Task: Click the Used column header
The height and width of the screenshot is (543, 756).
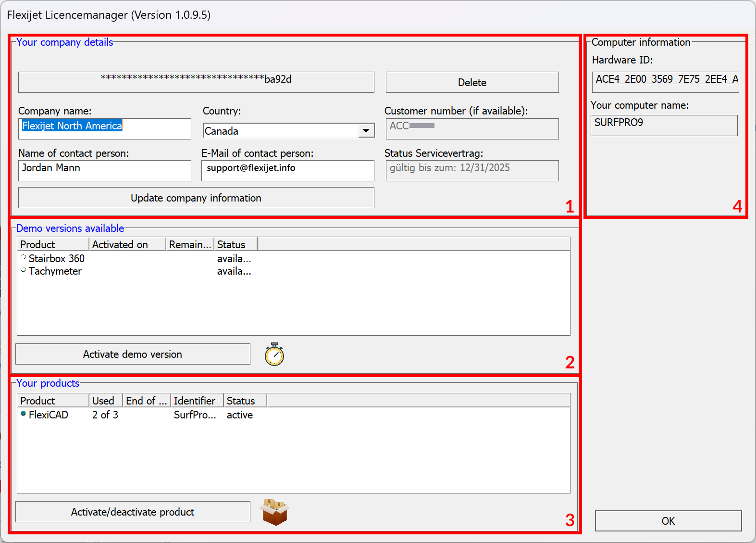Action: [106, 401]
